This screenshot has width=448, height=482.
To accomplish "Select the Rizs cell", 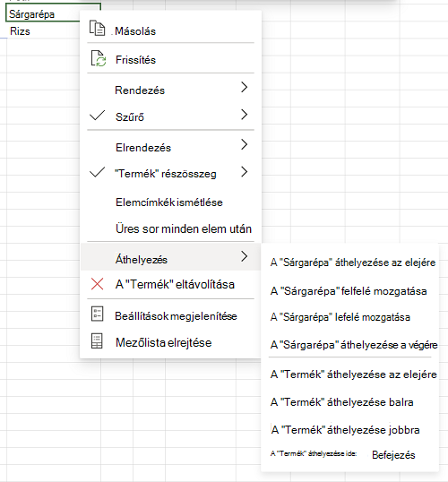I will pyautogui.click(x=43, y=31).
